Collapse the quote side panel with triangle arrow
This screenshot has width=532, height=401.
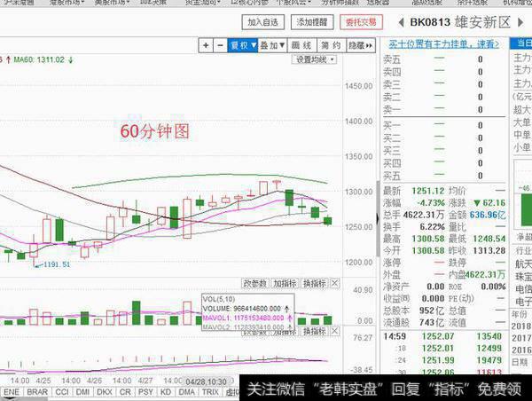click(x=378, y=219)
